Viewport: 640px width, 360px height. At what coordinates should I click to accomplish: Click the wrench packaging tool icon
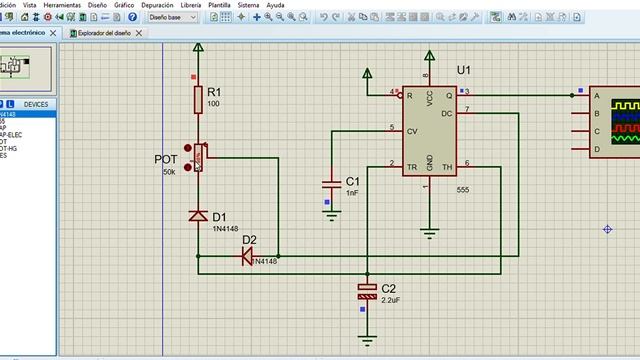[475, 17]
